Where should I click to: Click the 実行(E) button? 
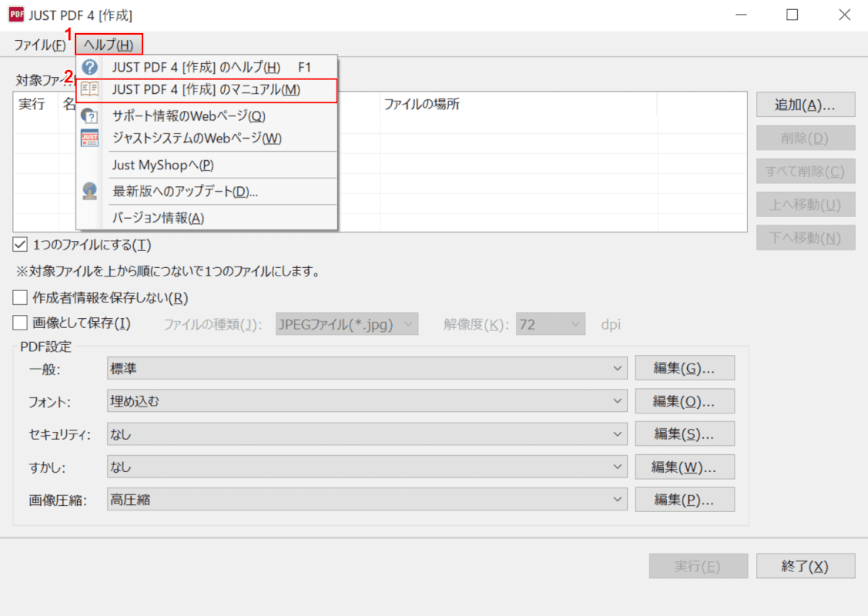coord(698,566)
